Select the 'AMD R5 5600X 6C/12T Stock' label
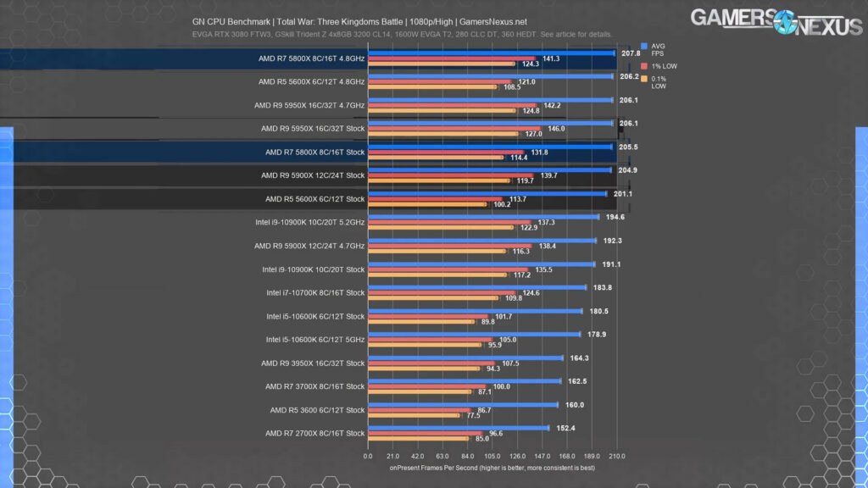 tap(315, 199)
